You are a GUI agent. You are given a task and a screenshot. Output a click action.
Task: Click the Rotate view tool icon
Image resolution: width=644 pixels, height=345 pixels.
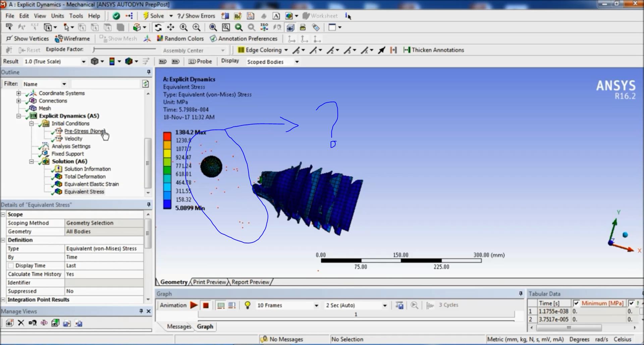(158, 28)
